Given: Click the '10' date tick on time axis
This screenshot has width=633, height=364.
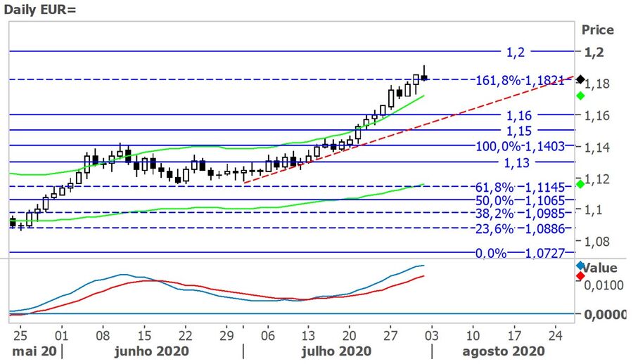Looking at the screenshot, I should pos(473,335).
